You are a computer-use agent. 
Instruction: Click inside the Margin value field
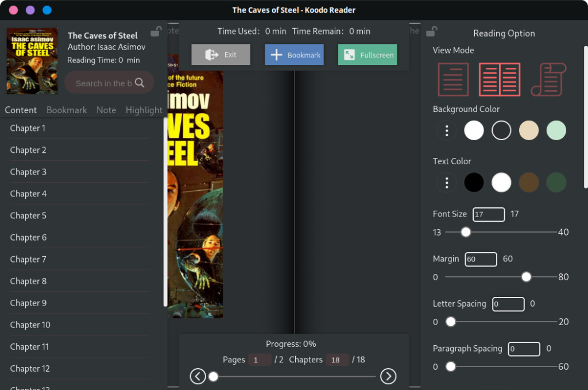point(481,259)
